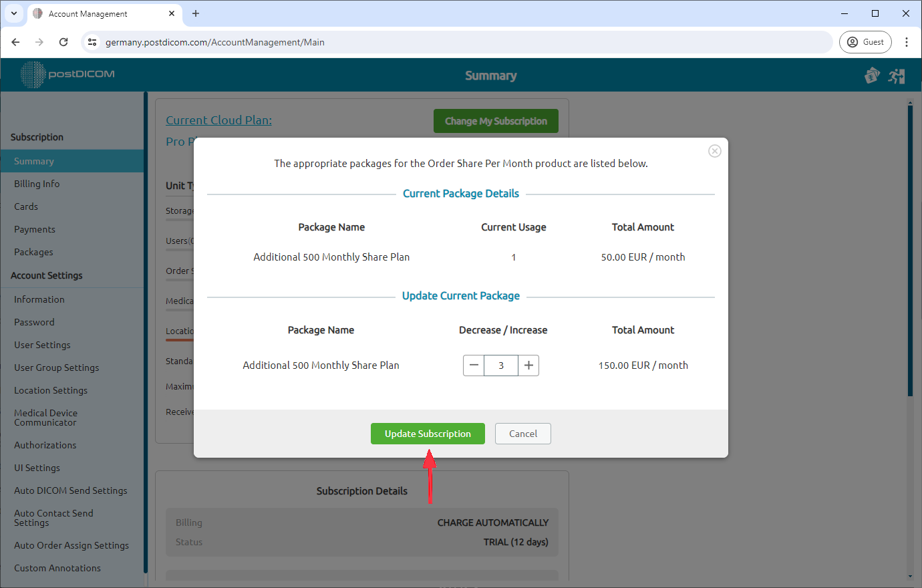
Task: Close the package dialog with the X
Action: click(x=714, y=151)
